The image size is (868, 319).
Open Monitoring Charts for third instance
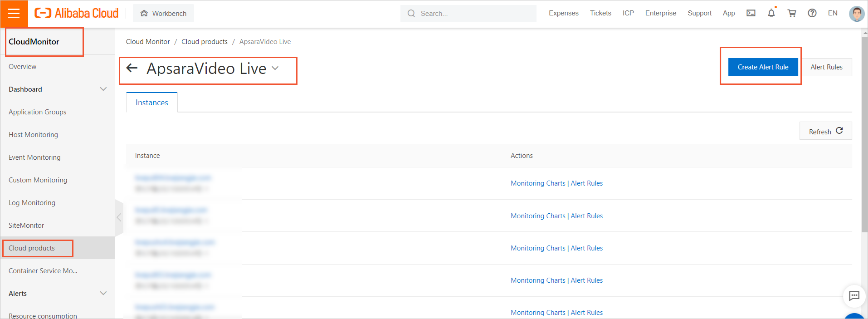[538, 248]
